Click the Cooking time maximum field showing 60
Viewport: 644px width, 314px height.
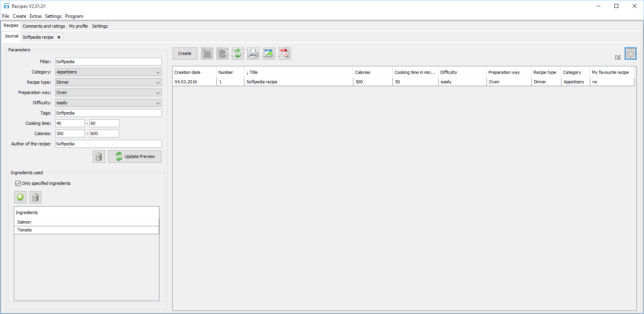point(104,123)
